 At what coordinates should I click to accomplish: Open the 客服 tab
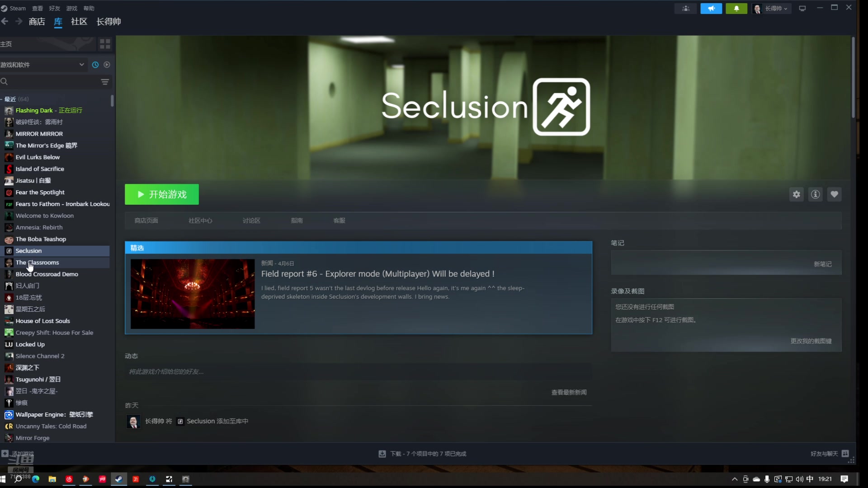[x=339, y=221]
